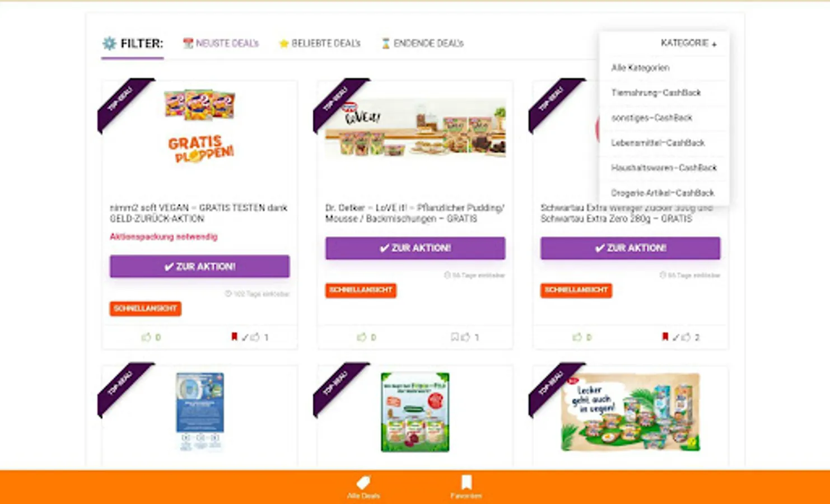
Task: Toggle bookmark on Dr. Oetker LoVE it deal
Action: [455, 337]
